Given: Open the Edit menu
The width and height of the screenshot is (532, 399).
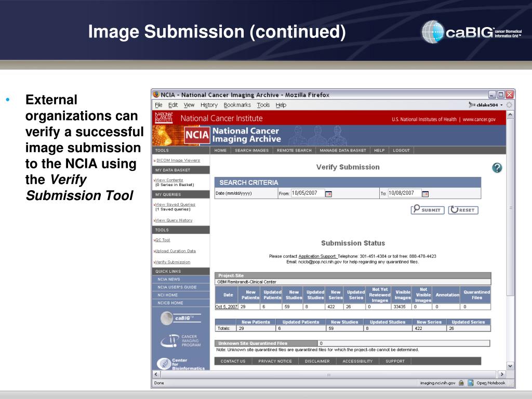Looking at the screenshot, I should (x=172, y=105).
